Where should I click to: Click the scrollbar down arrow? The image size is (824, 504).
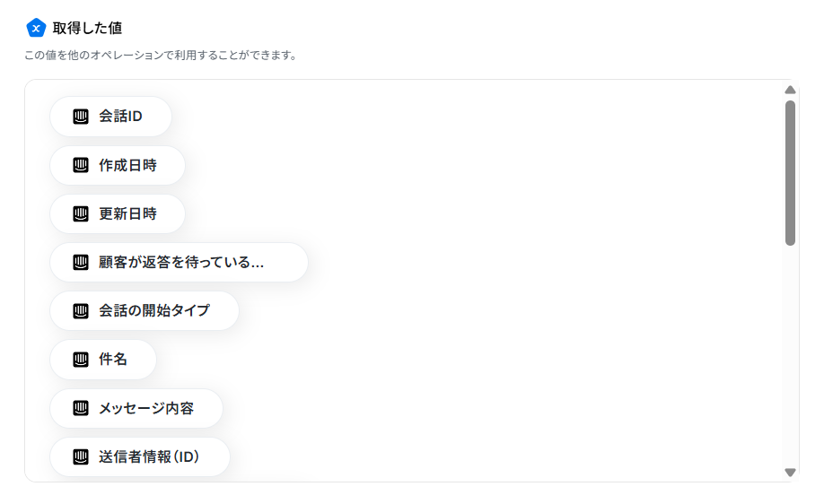click(790, 473)
